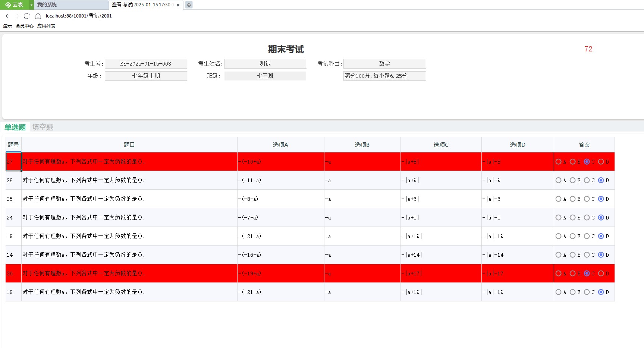Click option A cell -(-16+a)

point(281,255)
